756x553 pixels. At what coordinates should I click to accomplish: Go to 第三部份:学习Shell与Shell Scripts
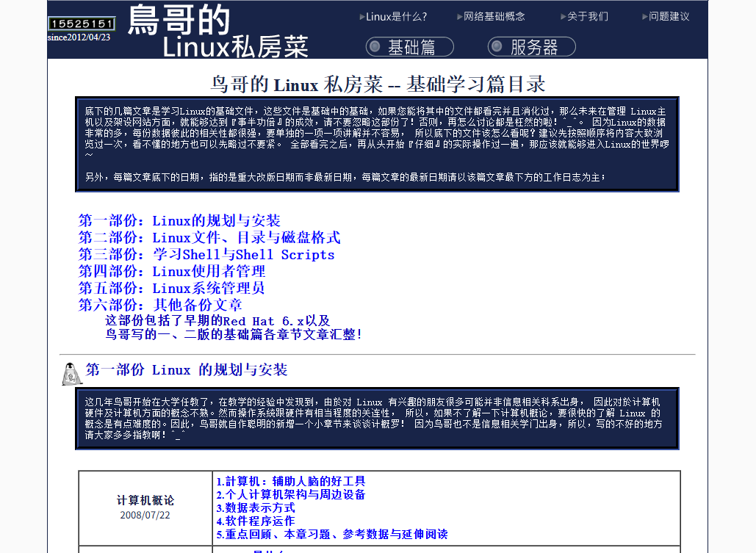206,255
